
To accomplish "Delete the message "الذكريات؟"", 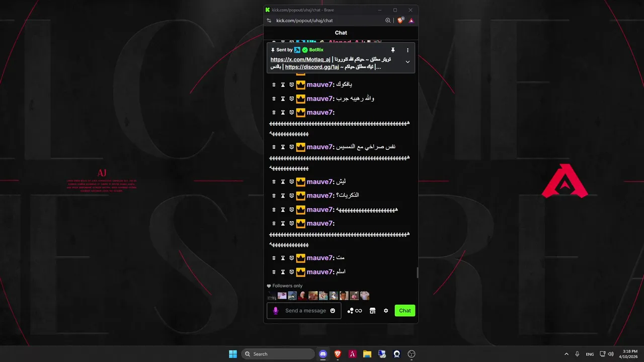I will (x=274, y=196).
